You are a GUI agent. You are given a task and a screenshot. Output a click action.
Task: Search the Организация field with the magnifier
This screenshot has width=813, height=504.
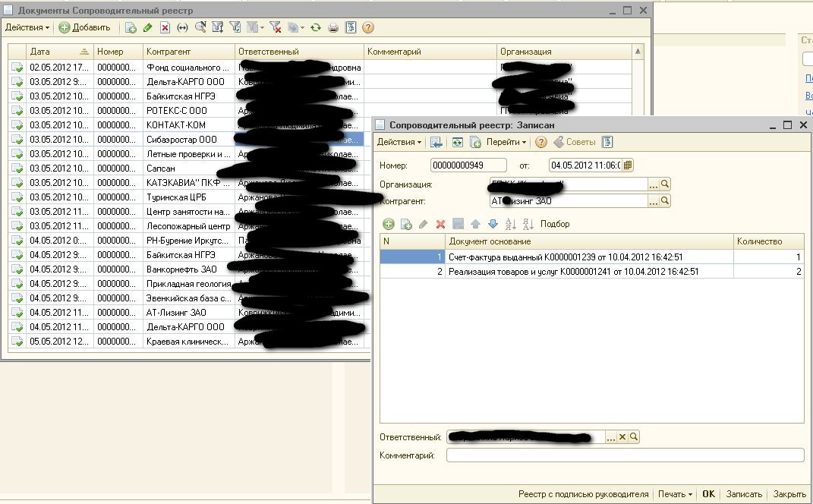665,184
